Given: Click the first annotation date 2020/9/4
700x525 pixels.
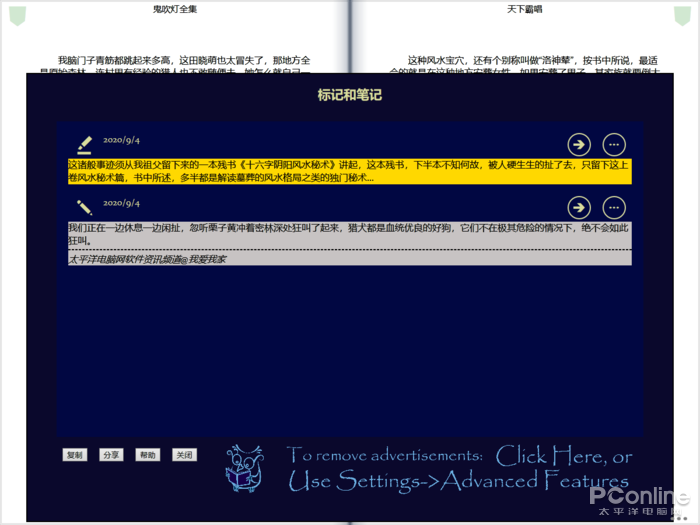Looking at the screenshot, I should 121,140.
